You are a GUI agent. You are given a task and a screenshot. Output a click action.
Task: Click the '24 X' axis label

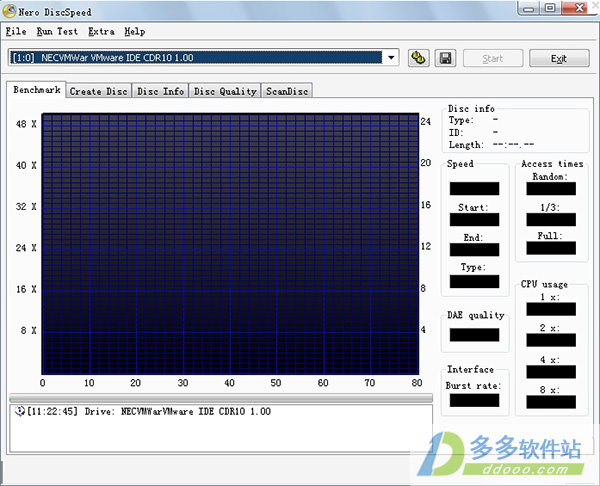(26, 248)
